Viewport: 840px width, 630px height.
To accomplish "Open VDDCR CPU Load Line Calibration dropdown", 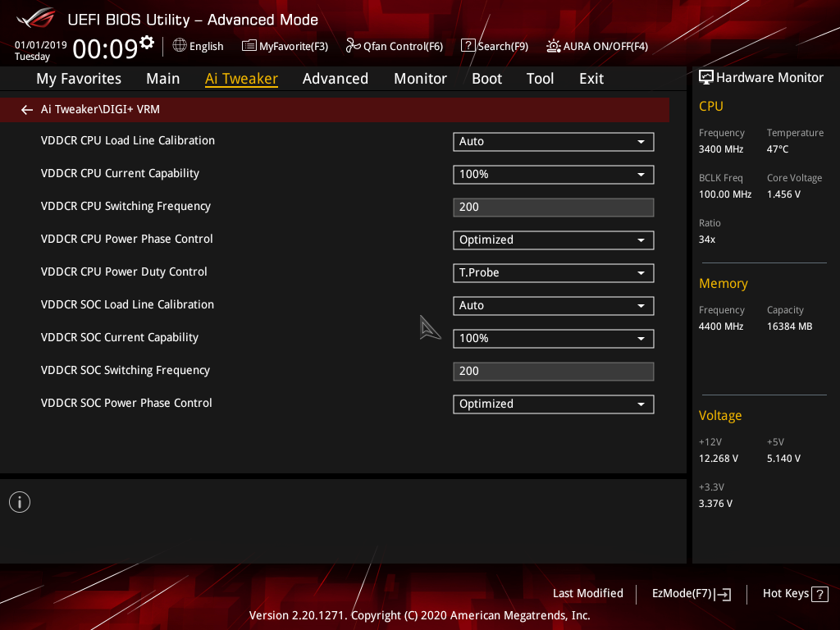I will [554, 142].
